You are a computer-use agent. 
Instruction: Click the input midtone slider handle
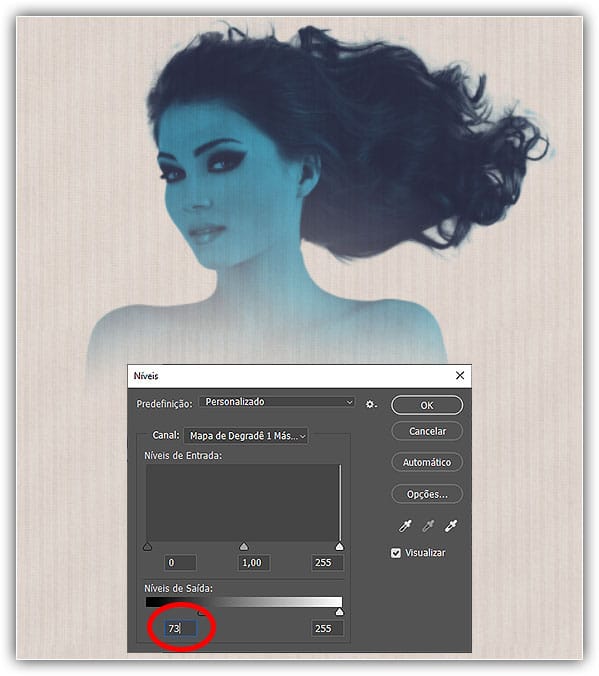(244, 547)
